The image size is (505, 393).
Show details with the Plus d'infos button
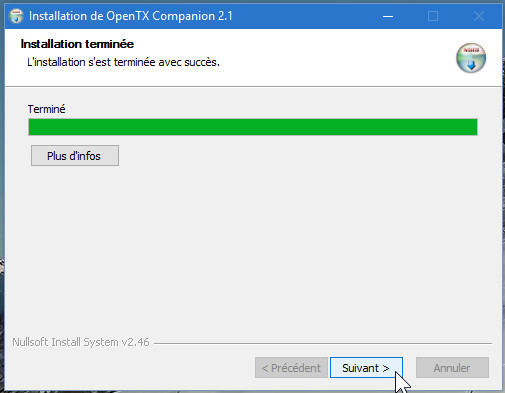[x=75, y=155]
